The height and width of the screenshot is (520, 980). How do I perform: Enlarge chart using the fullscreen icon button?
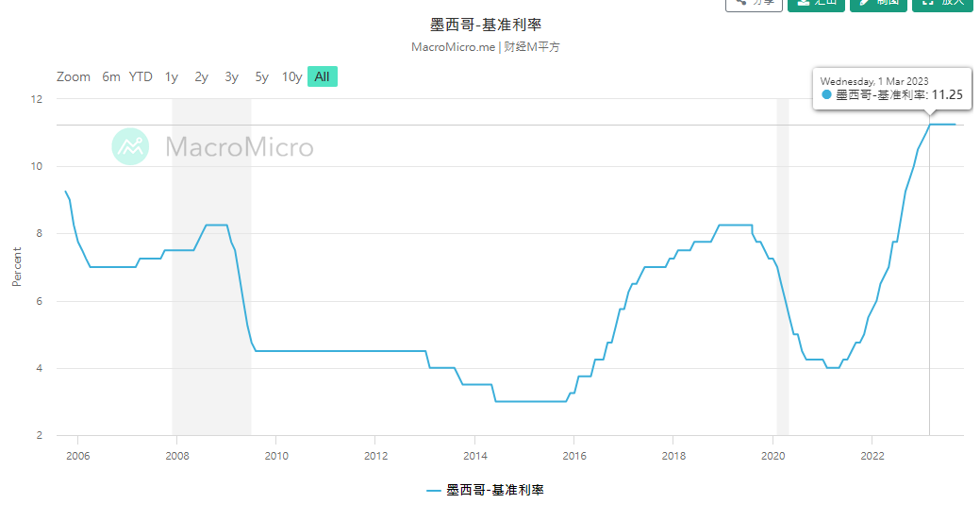tap(942, 3)
